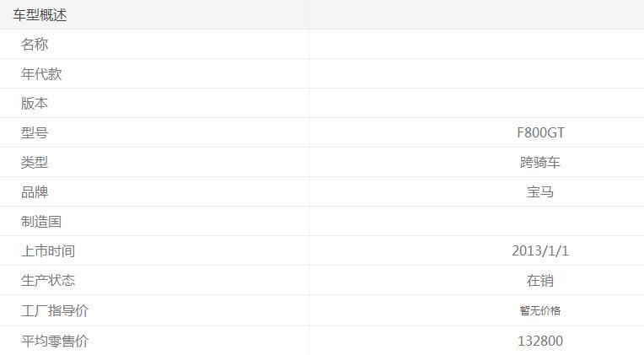
Task: Select the 名称 row label
Action: point(35,45)
